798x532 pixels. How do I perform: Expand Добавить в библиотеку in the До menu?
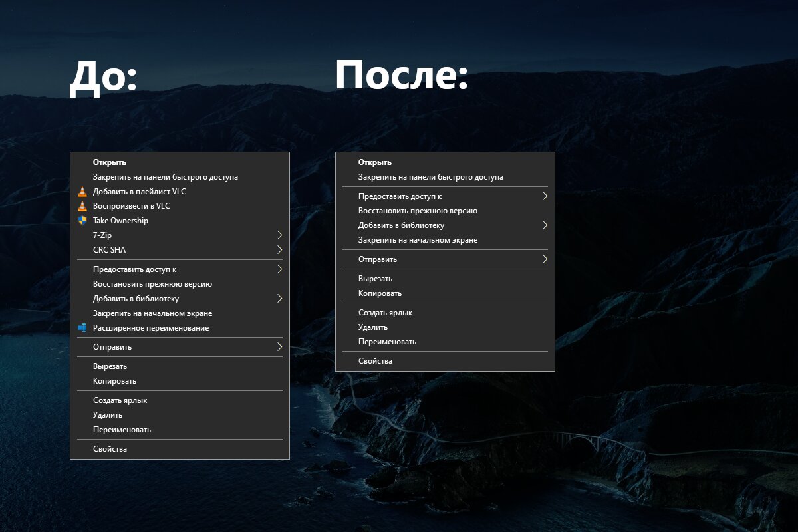point(279,299)
